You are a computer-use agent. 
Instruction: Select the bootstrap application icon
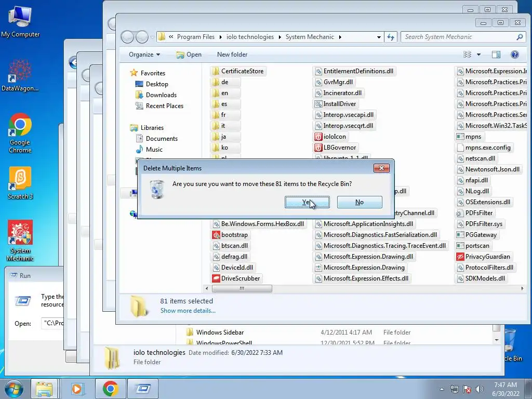point(216,235)
